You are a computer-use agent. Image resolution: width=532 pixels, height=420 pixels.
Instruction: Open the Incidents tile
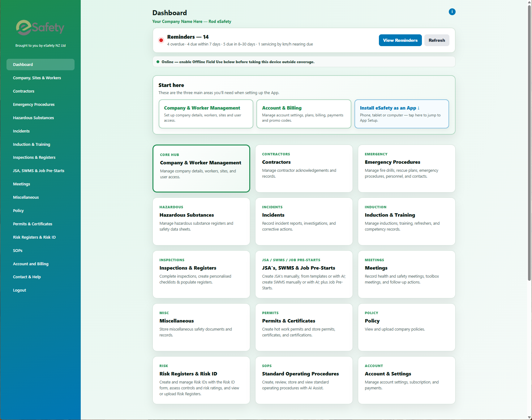pyautogui.click(x=304, y=221)
